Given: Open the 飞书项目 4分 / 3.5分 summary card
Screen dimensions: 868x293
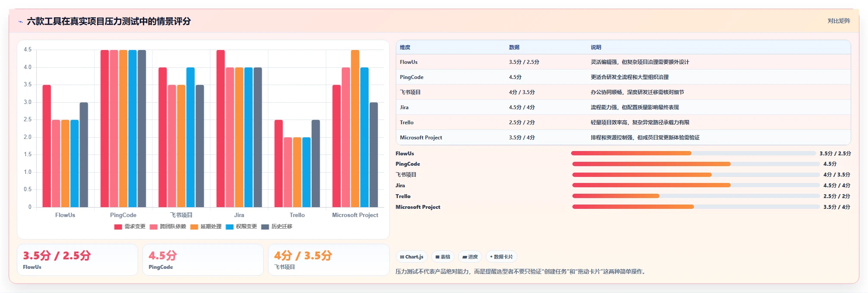Looking at the screenshot, I should 328,260.
